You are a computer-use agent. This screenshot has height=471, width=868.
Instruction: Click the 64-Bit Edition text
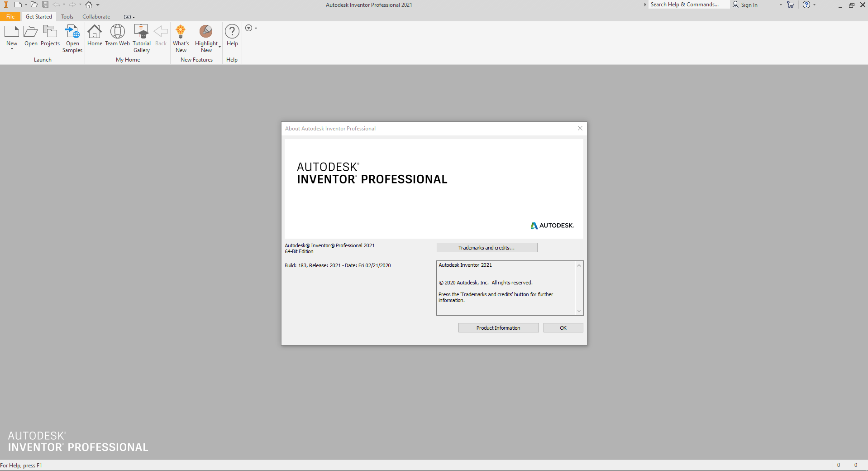point(299,251)
